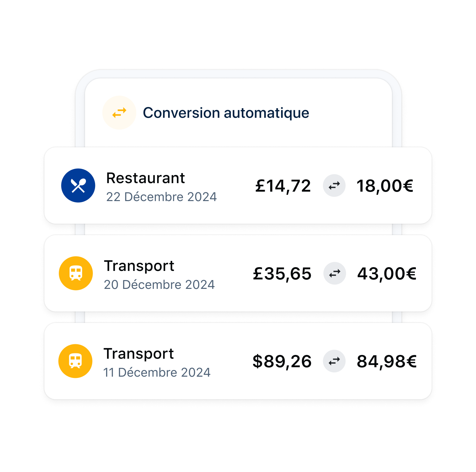
Task: Select the Transport label dated 20 Décembre
Action: point(139,266)
